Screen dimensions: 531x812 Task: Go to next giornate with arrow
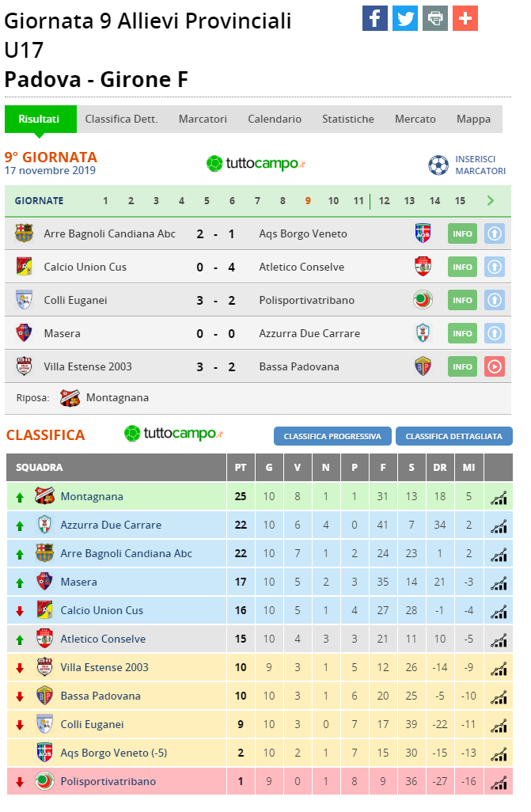(x=491, y=200)
